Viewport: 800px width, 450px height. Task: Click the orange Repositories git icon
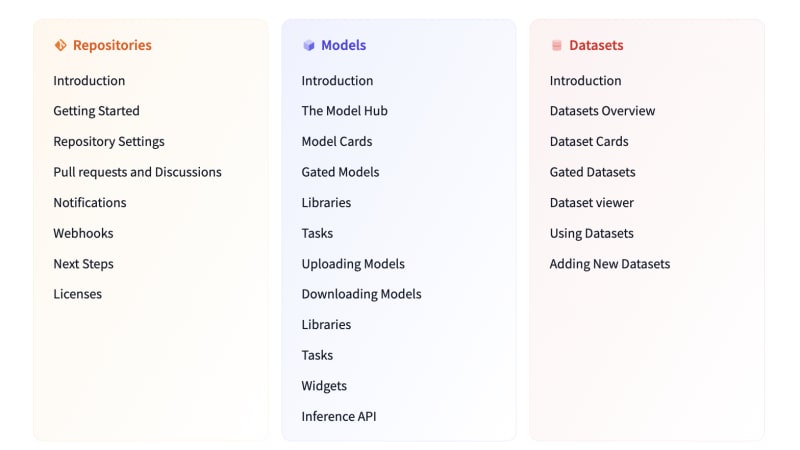(60, 45)
